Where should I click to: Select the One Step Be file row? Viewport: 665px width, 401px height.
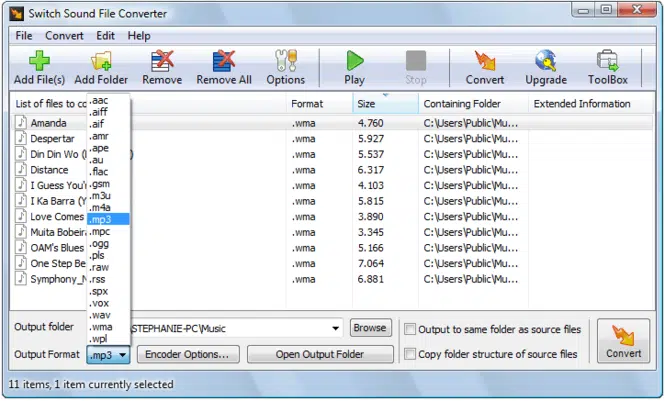point(334,263)
